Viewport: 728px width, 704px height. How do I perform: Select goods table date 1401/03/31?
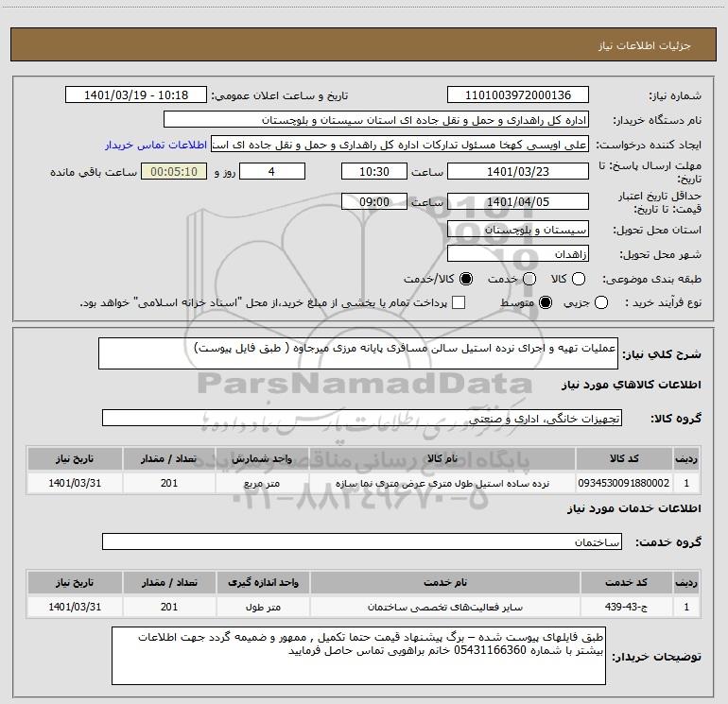tap(75, 483)
